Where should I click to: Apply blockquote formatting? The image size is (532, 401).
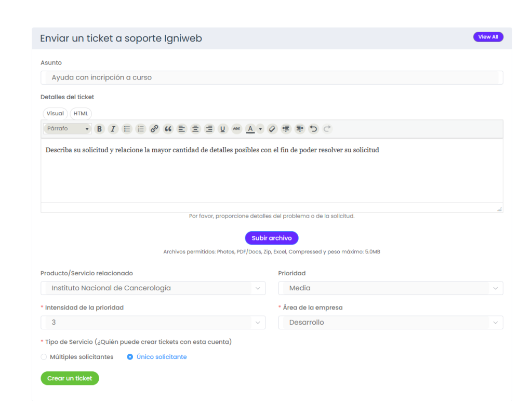coord(168,129)
